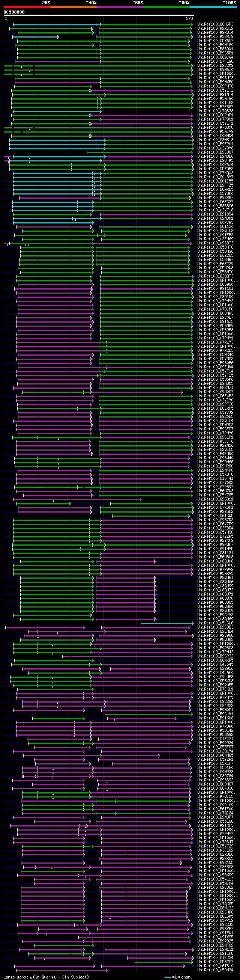Image resolution: width=240 pixels, height=980 pixels.
Task: Select label UniRef100_Q5BHS6
Action: (x=215, y=252)
